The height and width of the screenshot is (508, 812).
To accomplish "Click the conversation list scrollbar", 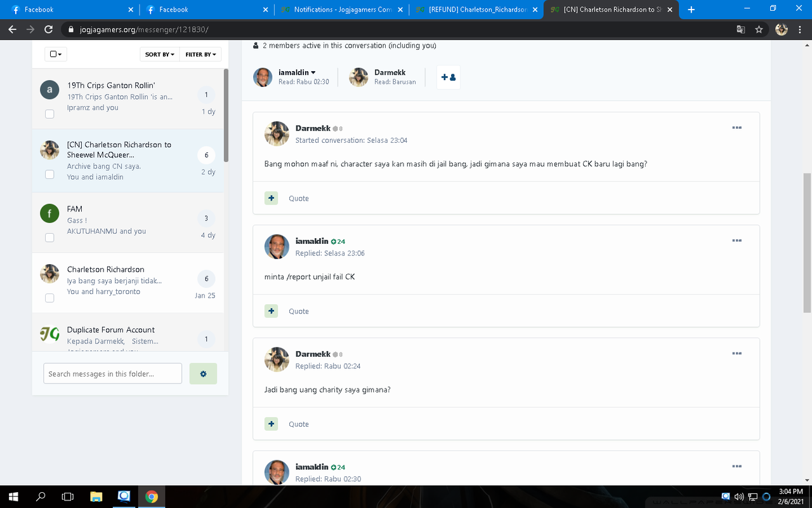I will tap(226, 114).
